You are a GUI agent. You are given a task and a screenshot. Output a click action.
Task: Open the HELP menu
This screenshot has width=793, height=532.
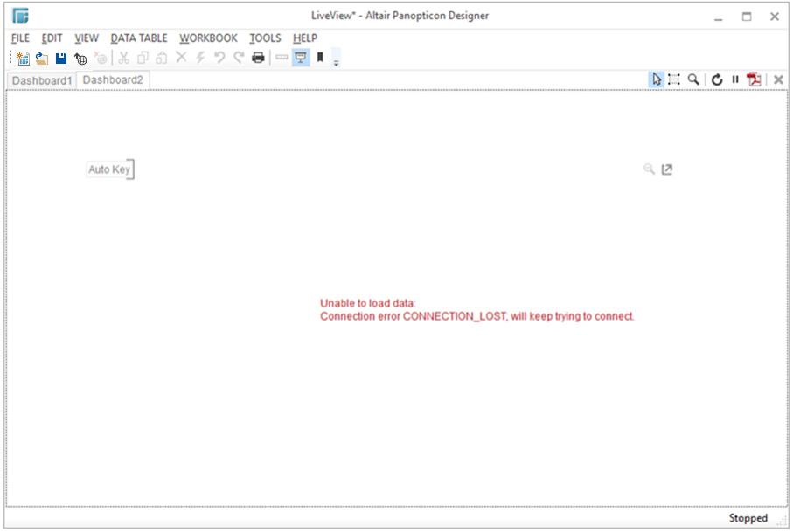305,38
